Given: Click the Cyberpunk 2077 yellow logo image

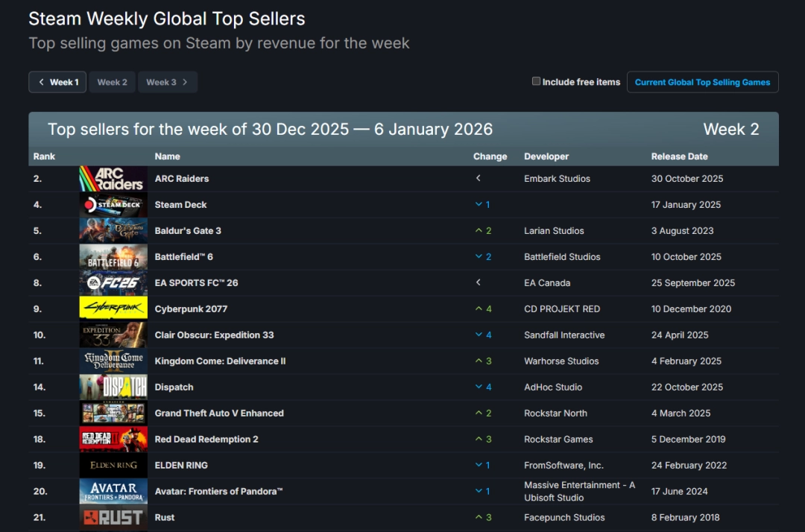Looking at the screenshot, I should pos(113,309).
